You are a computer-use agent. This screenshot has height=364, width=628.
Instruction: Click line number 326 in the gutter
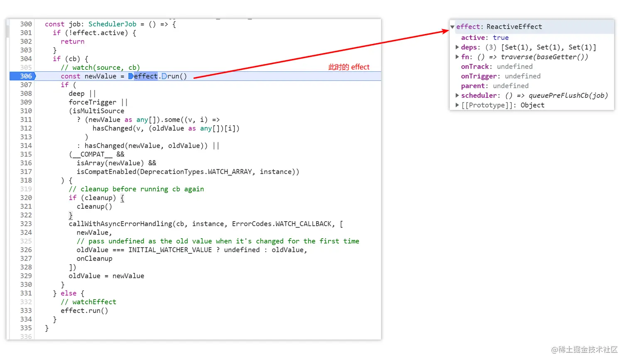[x=26, y=250]
